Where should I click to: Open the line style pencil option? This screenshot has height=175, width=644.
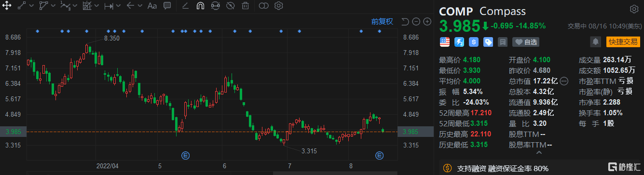185,6
